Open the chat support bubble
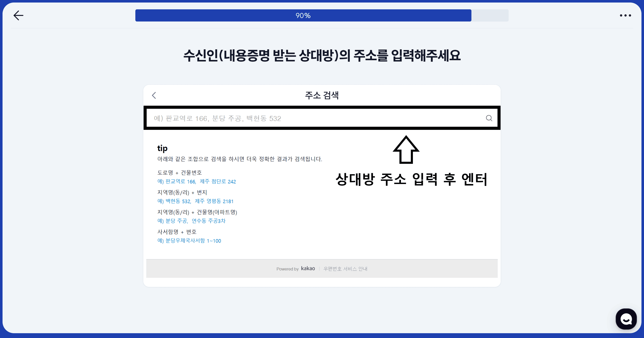 [626, 319]
